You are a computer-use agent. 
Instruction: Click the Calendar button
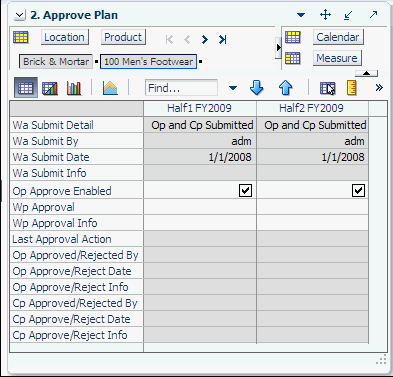click(x=338, y=37)
